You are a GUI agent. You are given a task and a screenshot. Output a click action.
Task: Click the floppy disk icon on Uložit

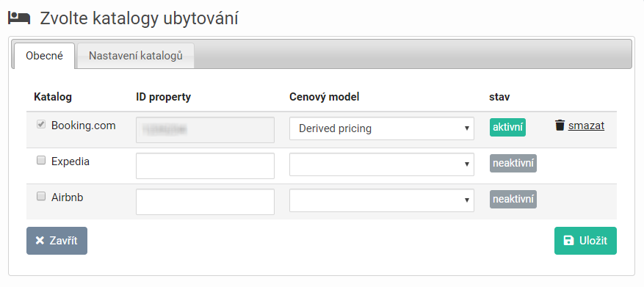[569, 241]
